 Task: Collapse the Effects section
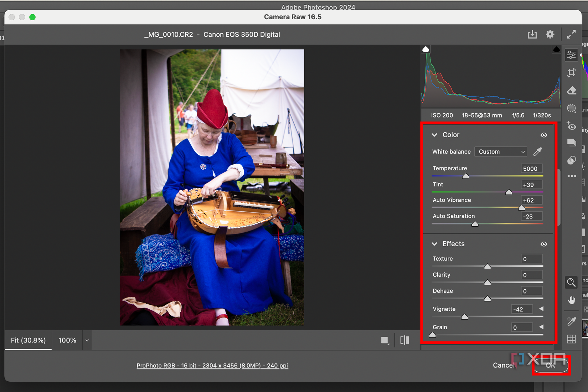pyautogui.click(x=434, y=244)
